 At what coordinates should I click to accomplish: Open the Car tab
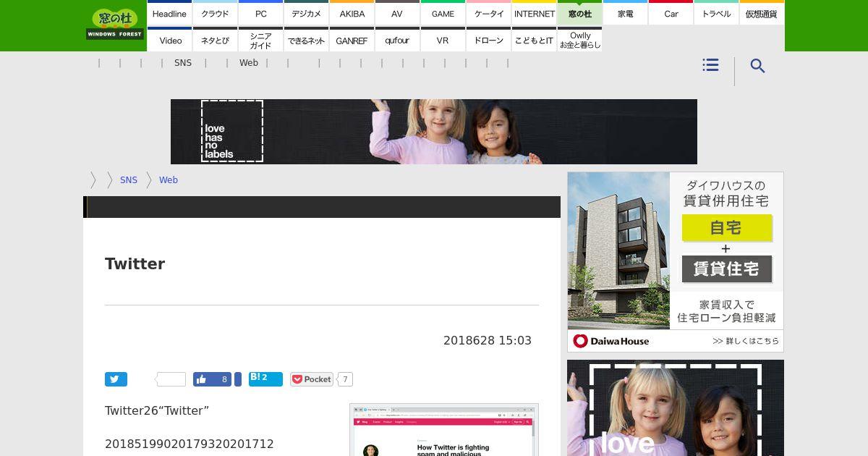coord(671,13)
